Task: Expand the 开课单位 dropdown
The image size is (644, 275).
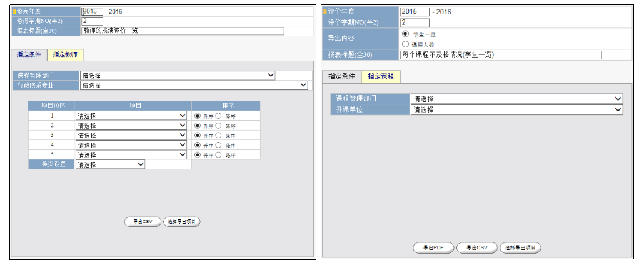Action: click(x=516, y=109)
